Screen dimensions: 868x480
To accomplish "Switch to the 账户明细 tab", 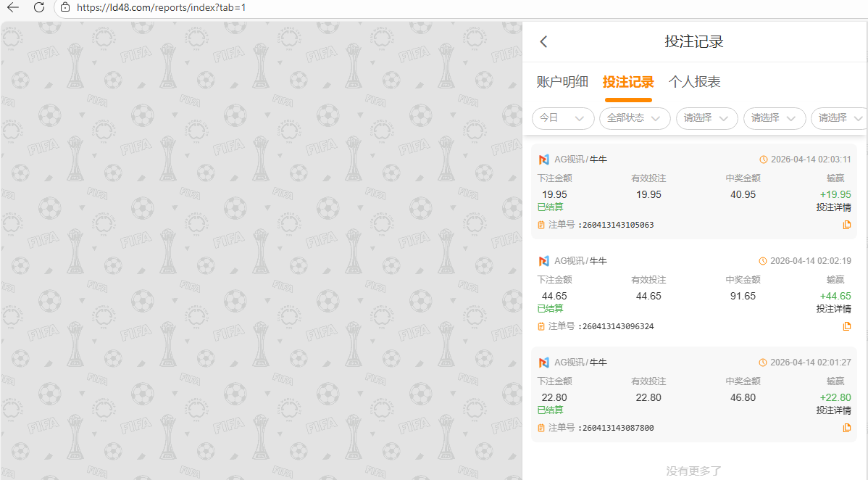I will tap(562, 82).
